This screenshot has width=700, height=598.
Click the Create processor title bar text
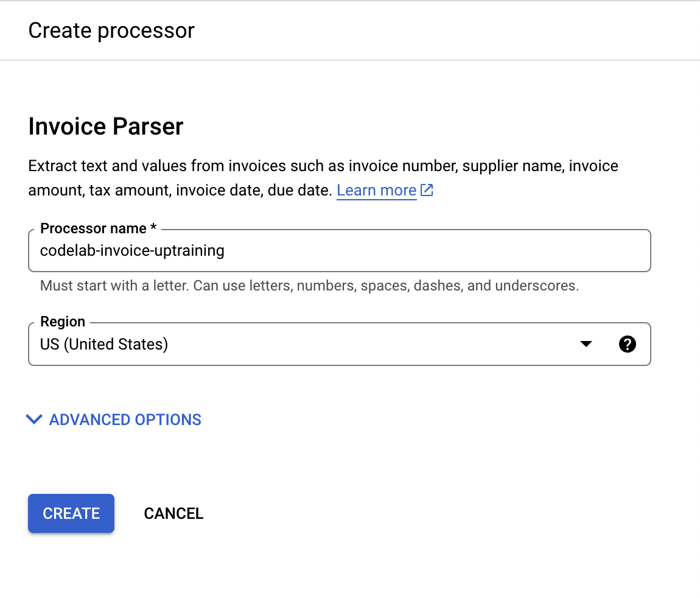click(111, 30)
